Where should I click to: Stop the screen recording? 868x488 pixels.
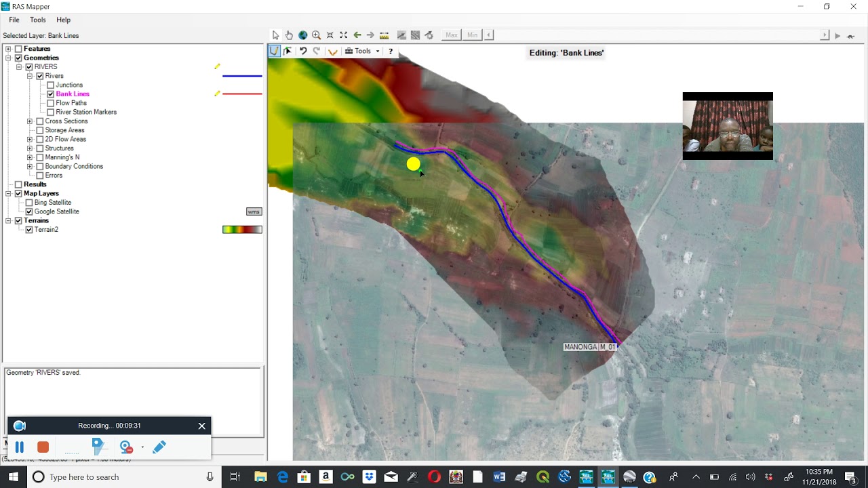coord(43,447)
